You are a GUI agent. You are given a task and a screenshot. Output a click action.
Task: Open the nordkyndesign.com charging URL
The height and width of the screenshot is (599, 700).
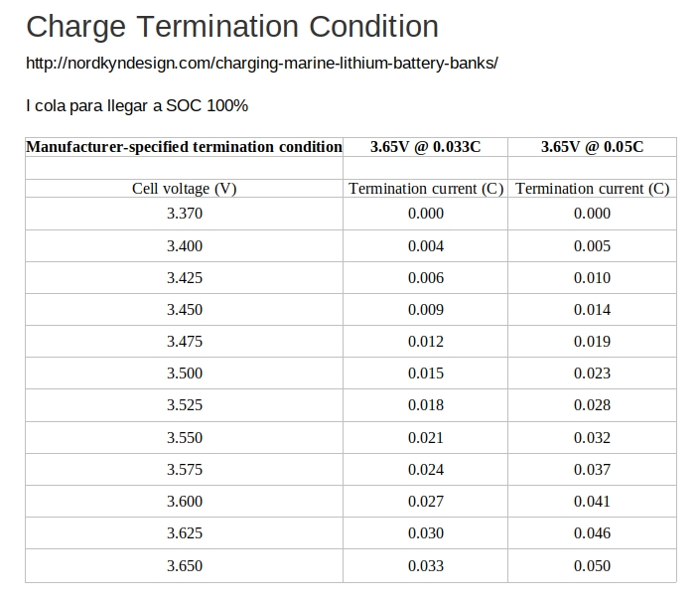[x=261, y=63]
